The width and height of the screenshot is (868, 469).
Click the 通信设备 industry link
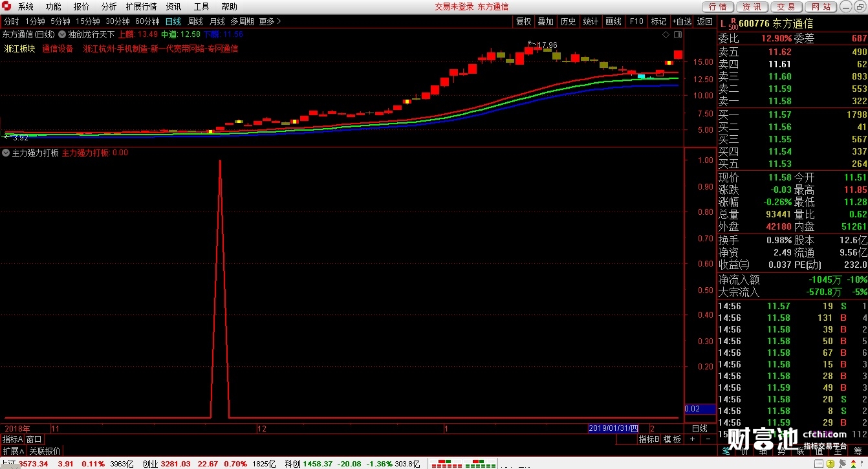[x=58, y=49]
